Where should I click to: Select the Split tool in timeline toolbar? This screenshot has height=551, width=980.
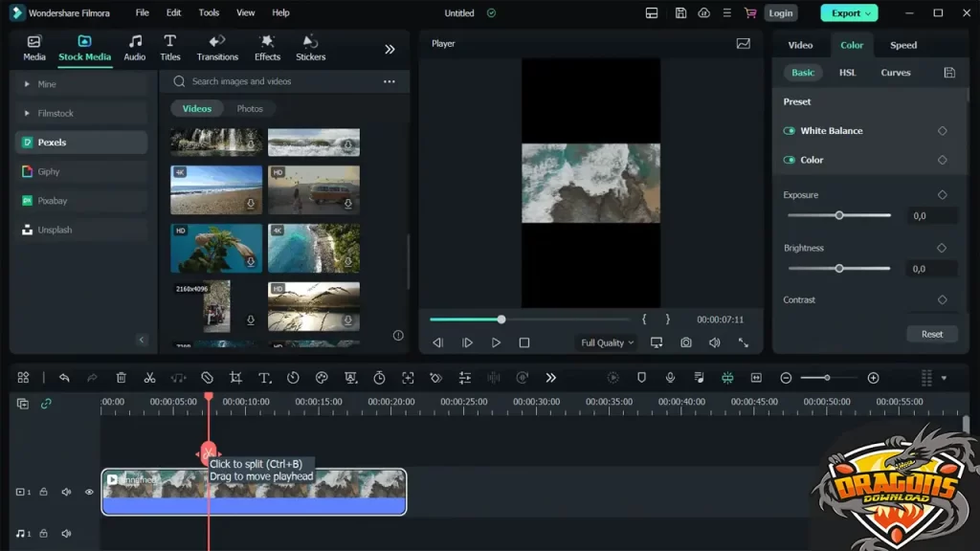pos(149,377)
